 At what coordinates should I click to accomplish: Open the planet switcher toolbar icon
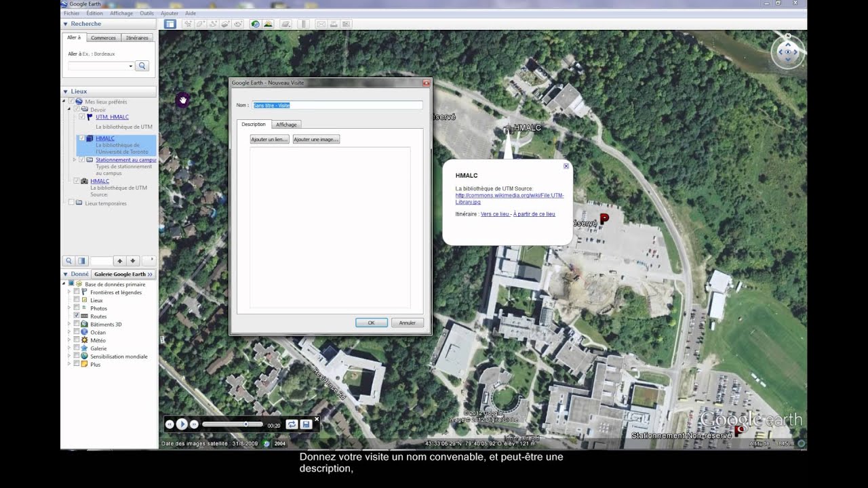(286, 24)
